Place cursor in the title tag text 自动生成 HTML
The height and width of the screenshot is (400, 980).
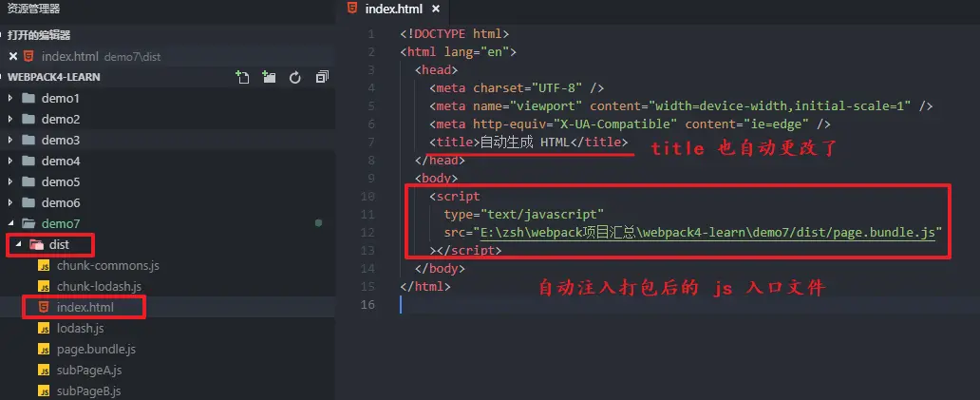(524, 142)
